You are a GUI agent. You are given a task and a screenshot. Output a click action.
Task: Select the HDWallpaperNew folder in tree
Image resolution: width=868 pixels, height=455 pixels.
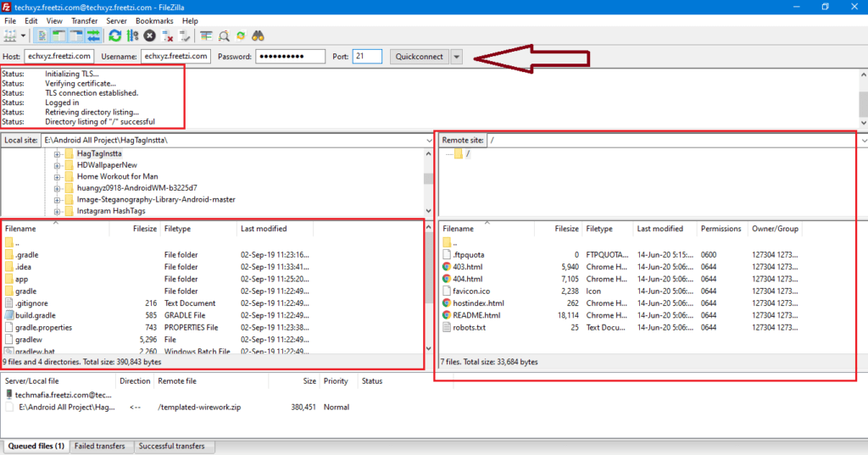click(107, 165)
